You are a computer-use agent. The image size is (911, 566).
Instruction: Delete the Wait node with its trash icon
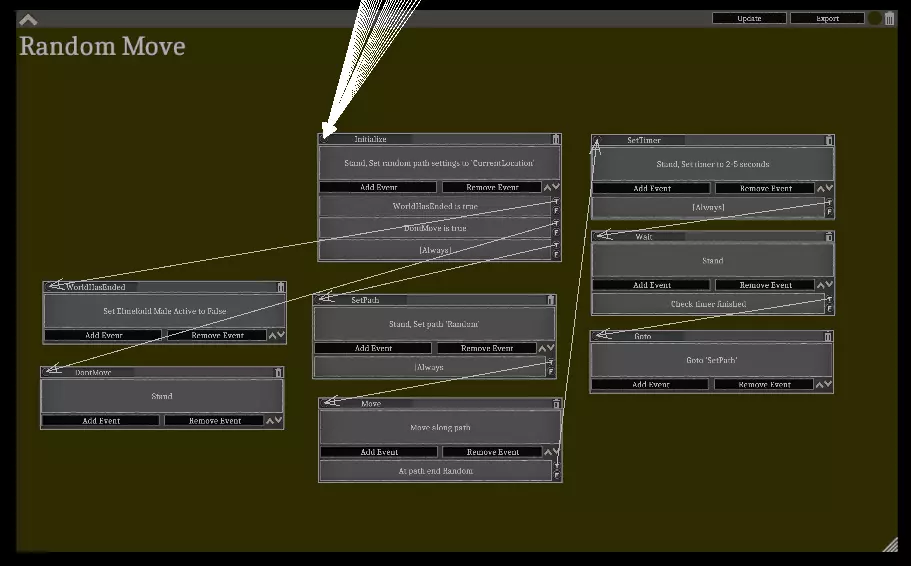click(829, 237)
